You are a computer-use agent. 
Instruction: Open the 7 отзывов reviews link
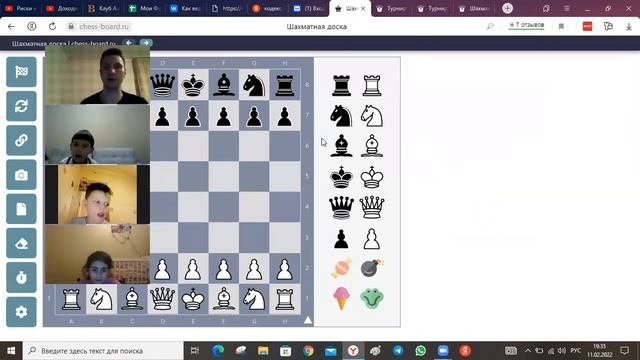(527, 25)
